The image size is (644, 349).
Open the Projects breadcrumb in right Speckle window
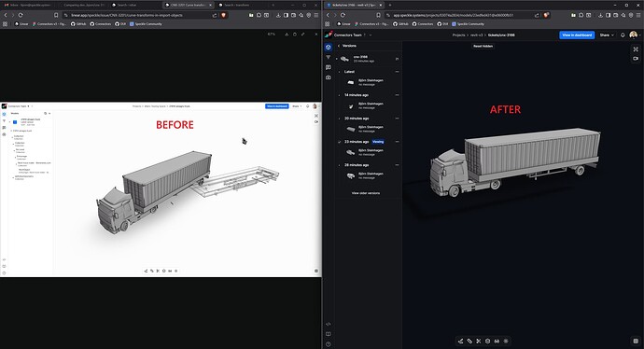click(x=458, y=35)
